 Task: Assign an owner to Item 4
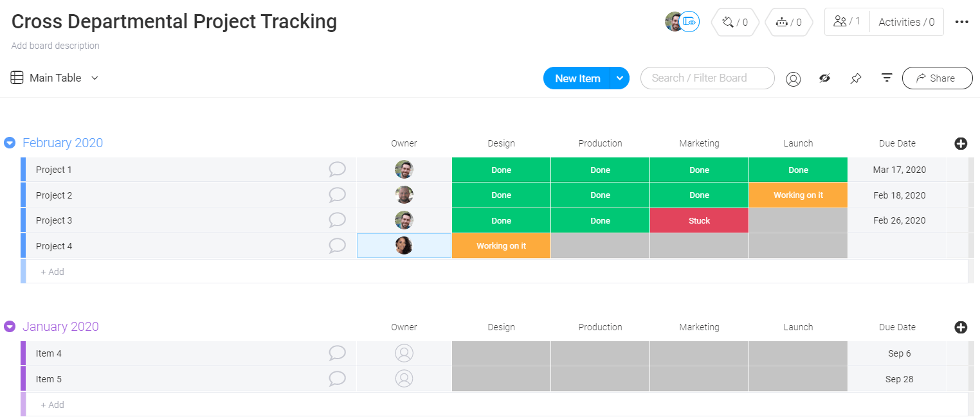404,353
